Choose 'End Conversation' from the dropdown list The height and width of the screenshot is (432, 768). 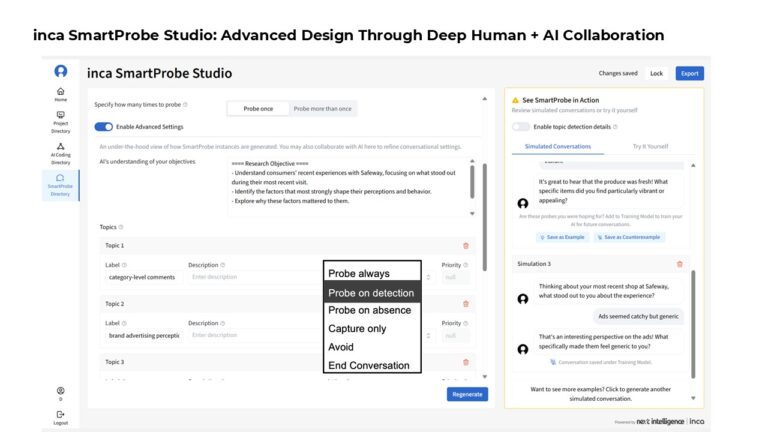point(372,365)
